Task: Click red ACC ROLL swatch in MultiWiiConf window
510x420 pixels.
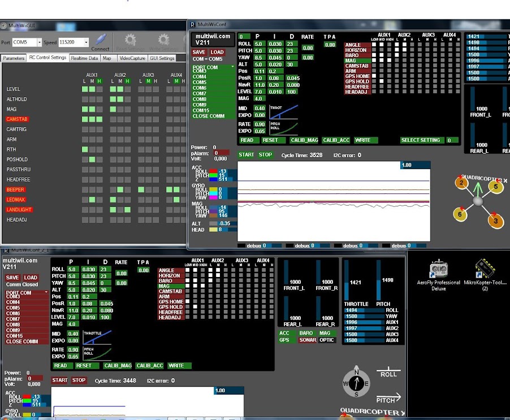Action: (213, 171)
